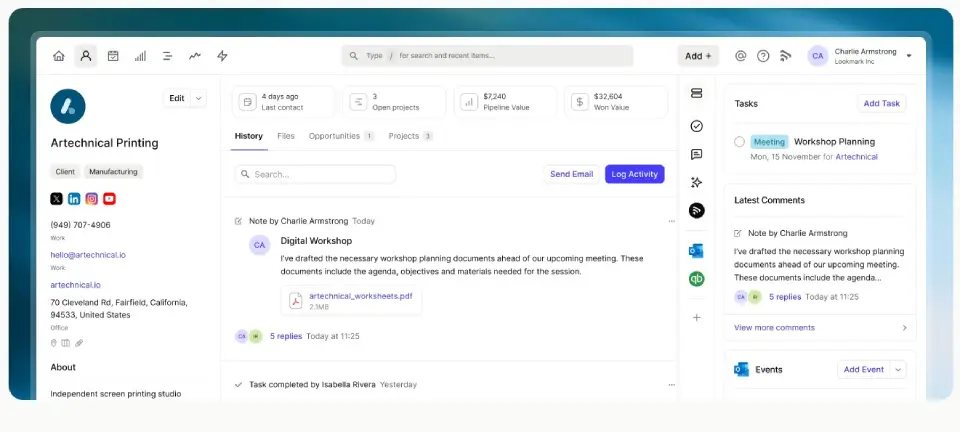Open the notifications feed icon in header
This screenshot has width=960, height=432.
pyautogui.click(x=786, y=56)
